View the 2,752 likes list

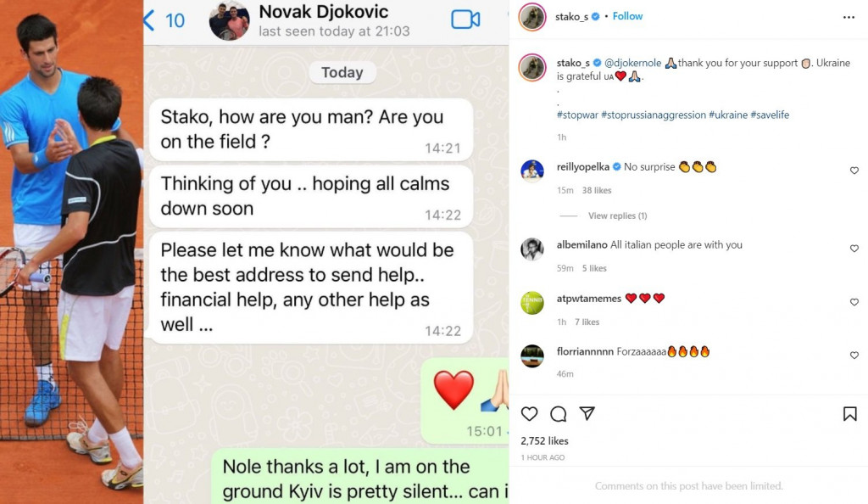coord(544,441)
